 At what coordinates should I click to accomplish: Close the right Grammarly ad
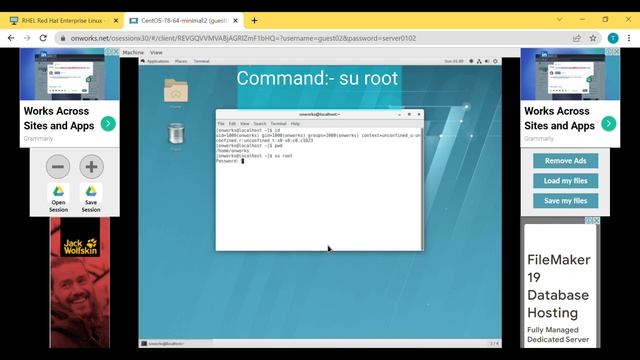[x=616, y=51]
